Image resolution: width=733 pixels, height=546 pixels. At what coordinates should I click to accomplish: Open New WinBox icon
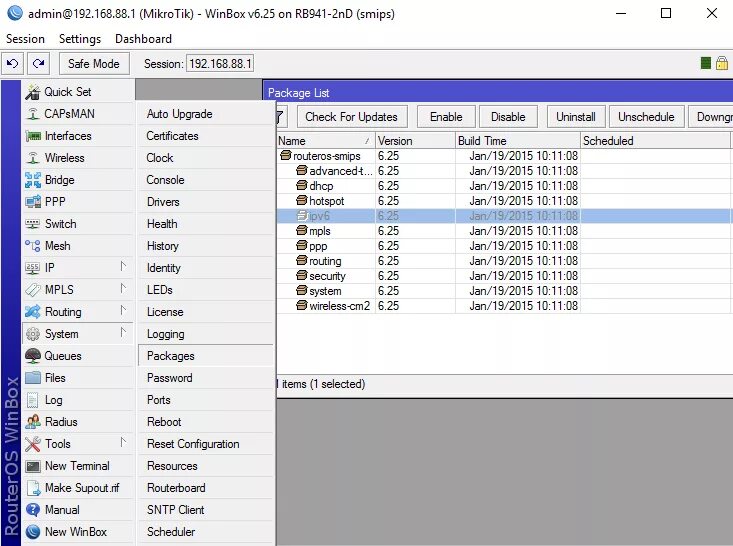tap(33, 532)
